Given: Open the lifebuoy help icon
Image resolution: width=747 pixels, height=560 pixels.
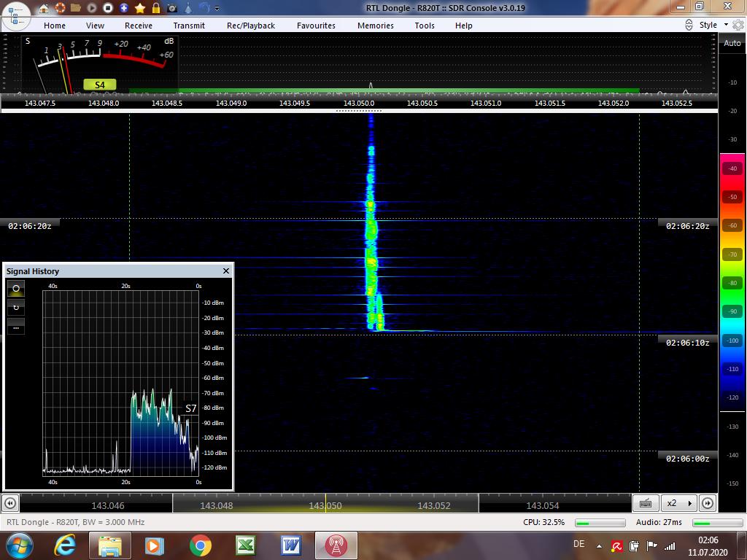Looking at the screenshot, I should point(60,7).
